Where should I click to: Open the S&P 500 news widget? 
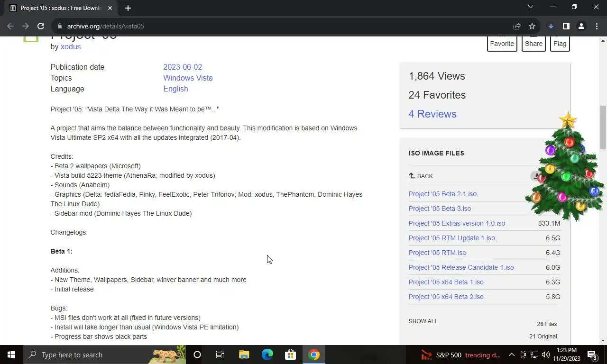(x=461, y=355)
